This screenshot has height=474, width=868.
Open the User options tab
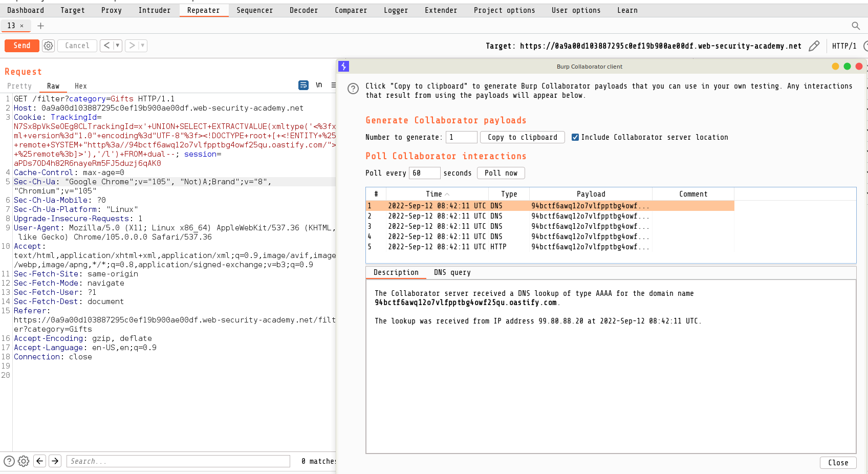pos(576,10)
